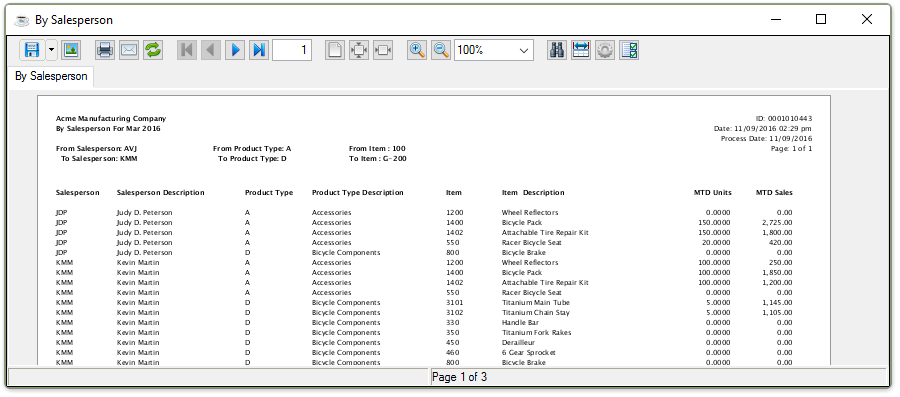The image size is (900, 397).
Task: Print the report using printer icon
Action: [104, 50]
